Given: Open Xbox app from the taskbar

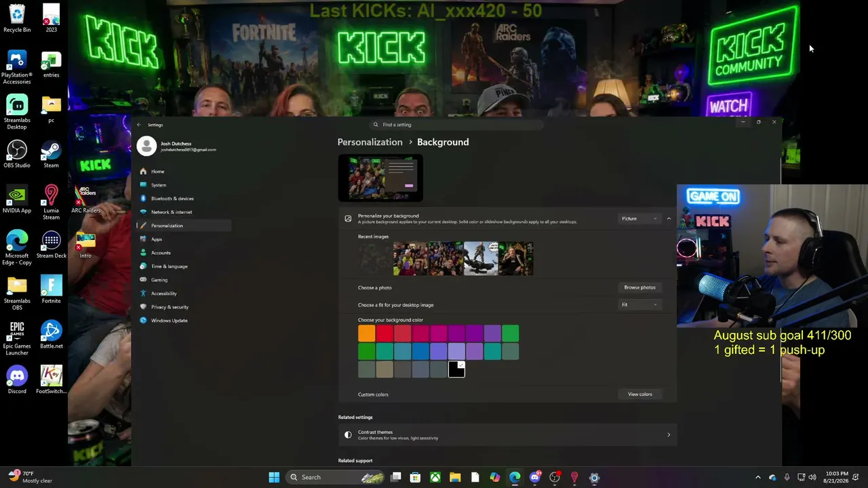Looking at the screenshot, I should [x=435, y=477].
